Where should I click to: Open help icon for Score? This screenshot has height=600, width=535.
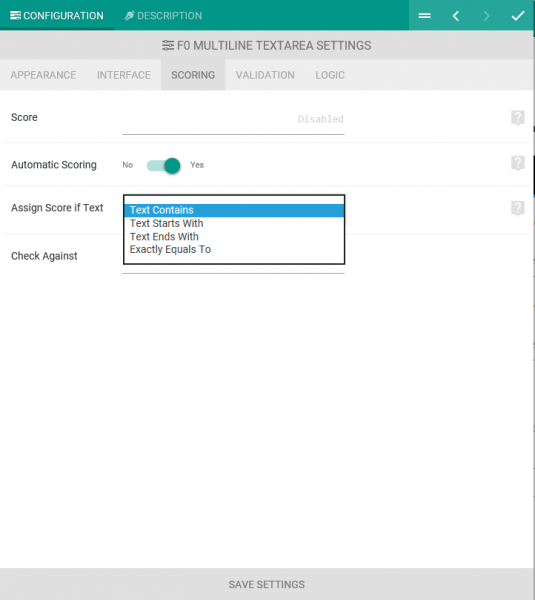pyautogui.click(x=517, y=118)
